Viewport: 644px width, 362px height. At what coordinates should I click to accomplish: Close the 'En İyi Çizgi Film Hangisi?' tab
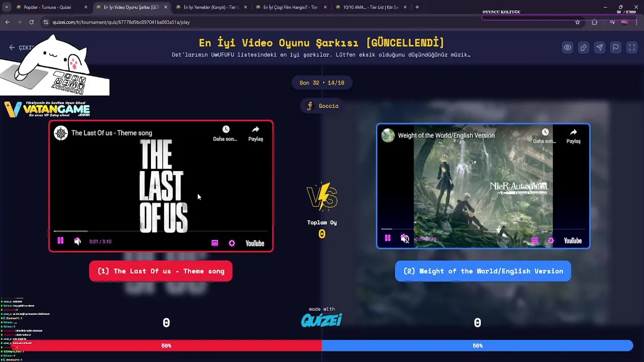coord(325,7)
